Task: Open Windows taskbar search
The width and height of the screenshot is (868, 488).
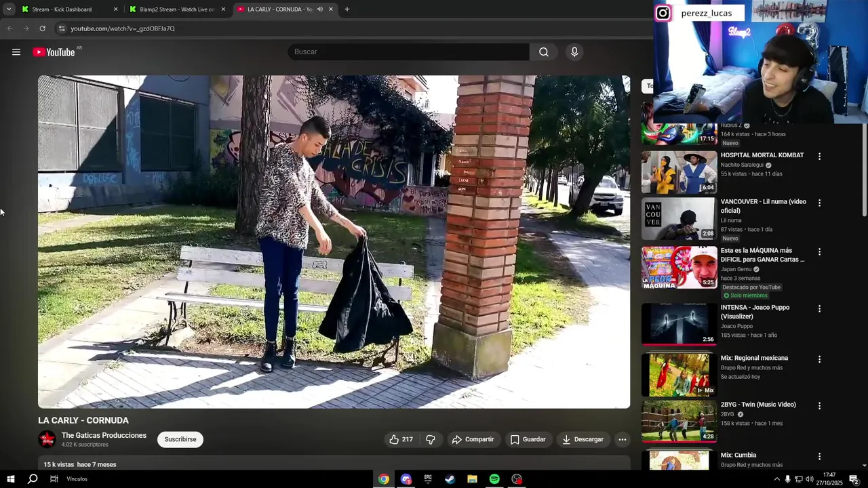Action: click(x=33, y=479)
